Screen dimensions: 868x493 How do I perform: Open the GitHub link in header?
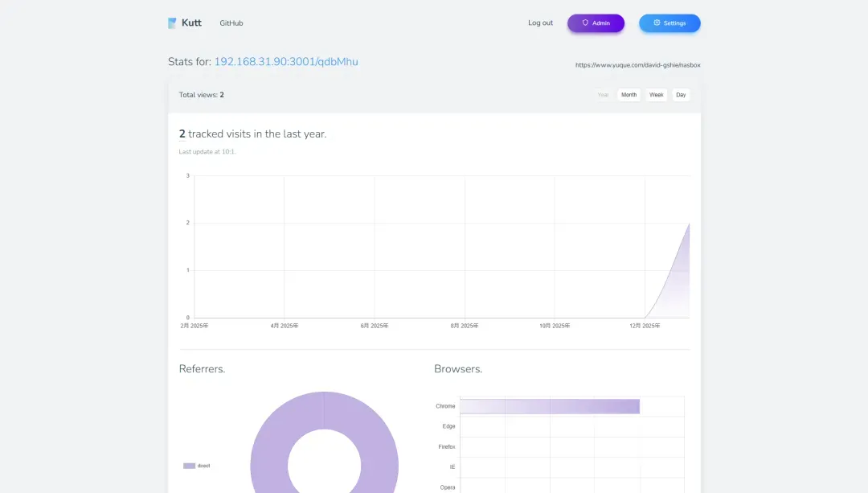(x=231, y=23)
